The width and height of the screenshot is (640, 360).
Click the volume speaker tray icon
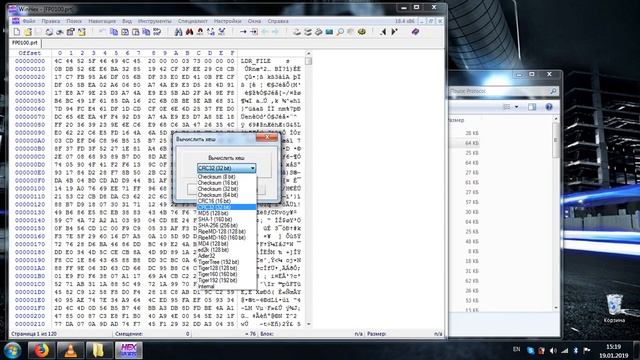(x=553, y=351)
